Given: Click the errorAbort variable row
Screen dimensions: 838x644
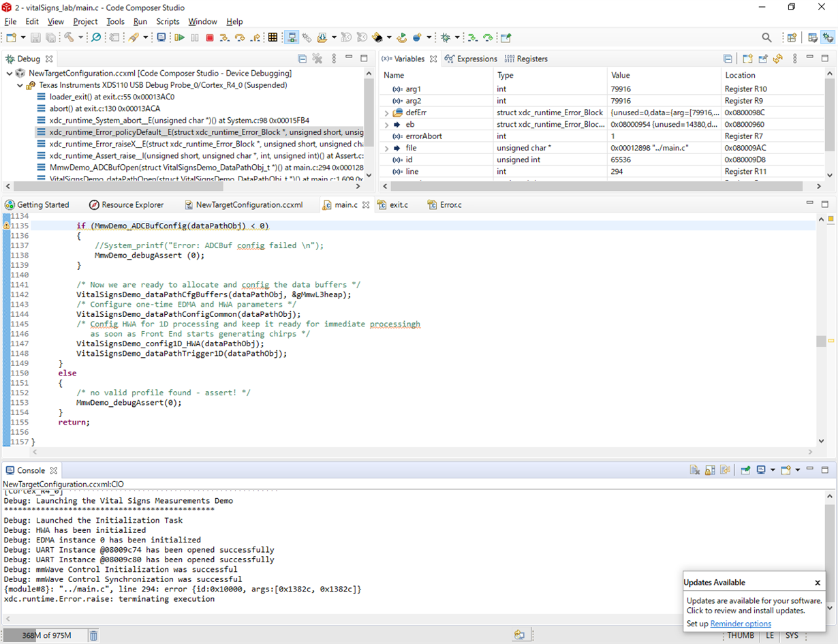Looking at the screenshot, I should click(603, 136).
